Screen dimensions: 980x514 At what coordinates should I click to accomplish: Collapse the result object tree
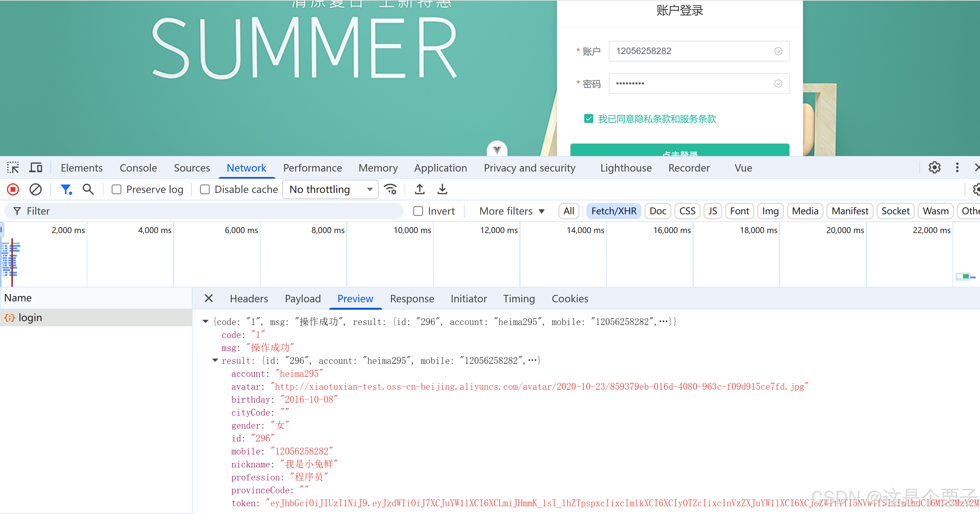[x=215, y=360]
